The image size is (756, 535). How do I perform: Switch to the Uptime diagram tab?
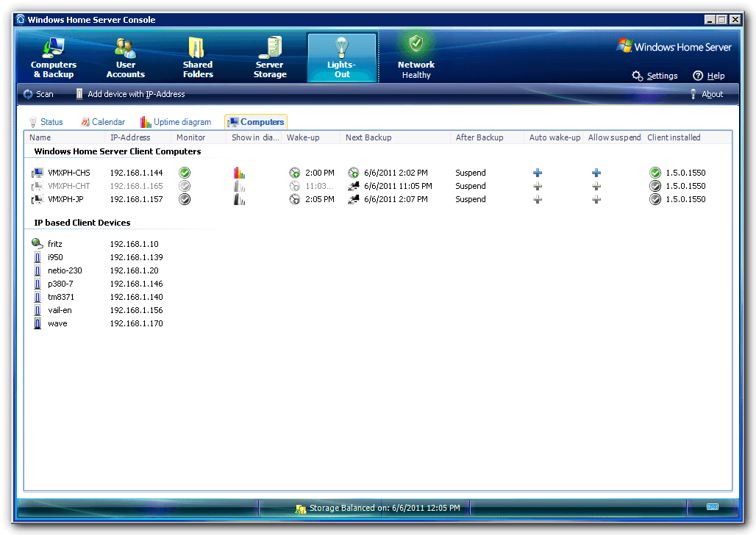[x=176, y=122]
